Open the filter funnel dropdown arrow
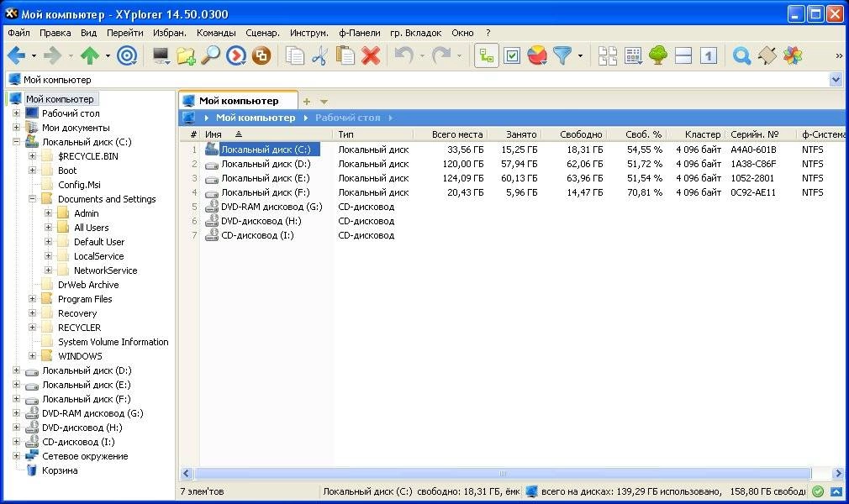Viewport: 849px width, 504px height. [x=580, y=55]
